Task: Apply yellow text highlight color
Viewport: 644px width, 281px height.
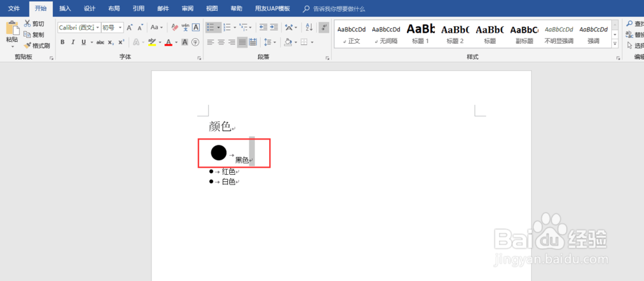Action: click(151, 42)
